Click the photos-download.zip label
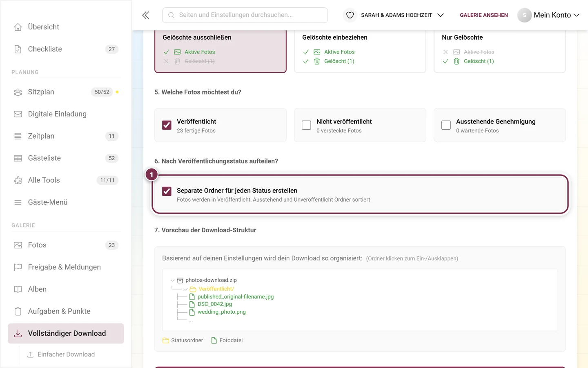The height and width of the screenshot is (368, 588). point(211,280)
